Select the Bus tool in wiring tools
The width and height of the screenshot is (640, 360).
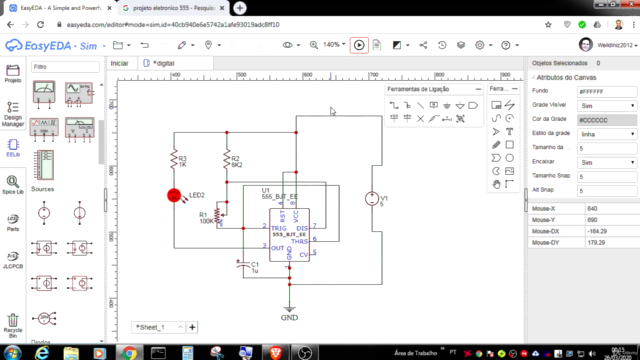point(407,105)
